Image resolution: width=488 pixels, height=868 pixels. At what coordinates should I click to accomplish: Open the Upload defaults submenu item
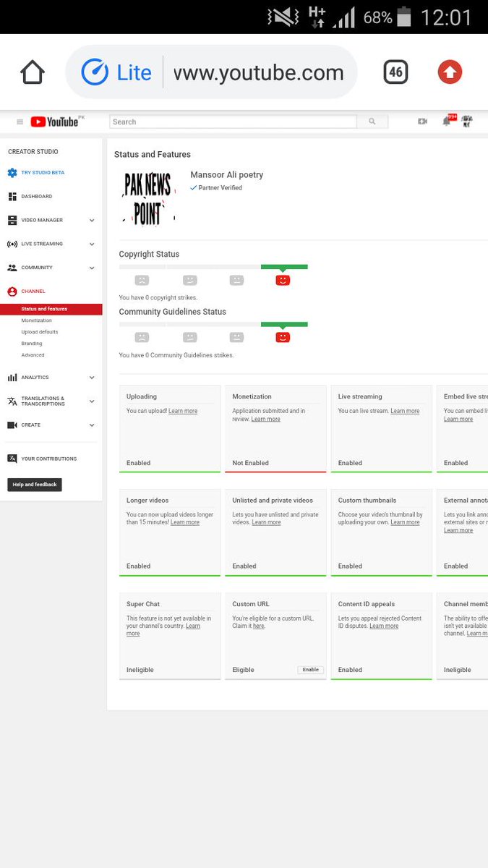click(40, 332)
